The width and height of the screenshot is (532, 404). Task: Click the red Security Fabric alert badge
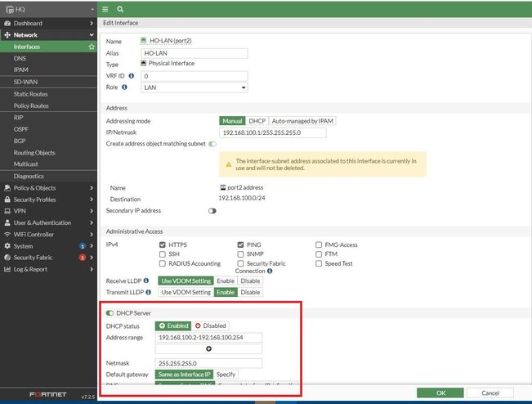coord(82,258)
